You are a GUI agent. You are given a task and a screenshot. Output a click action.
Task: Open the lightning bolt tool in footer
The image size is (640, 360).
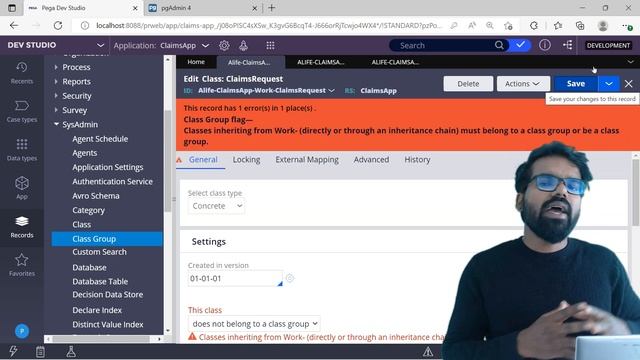13,351
